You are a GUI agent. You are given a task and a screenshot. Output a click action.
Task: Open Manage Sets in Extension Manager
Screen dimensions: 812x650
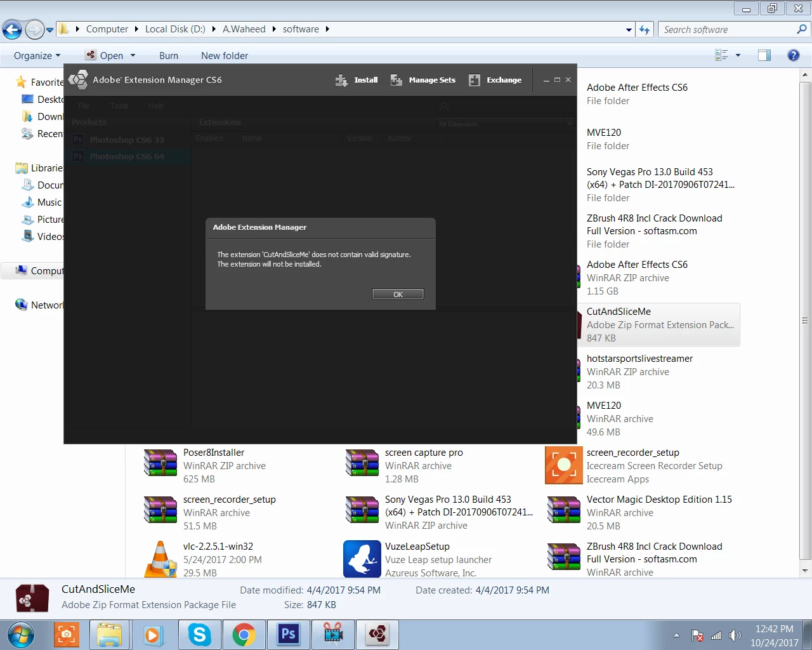click(423, 80)
